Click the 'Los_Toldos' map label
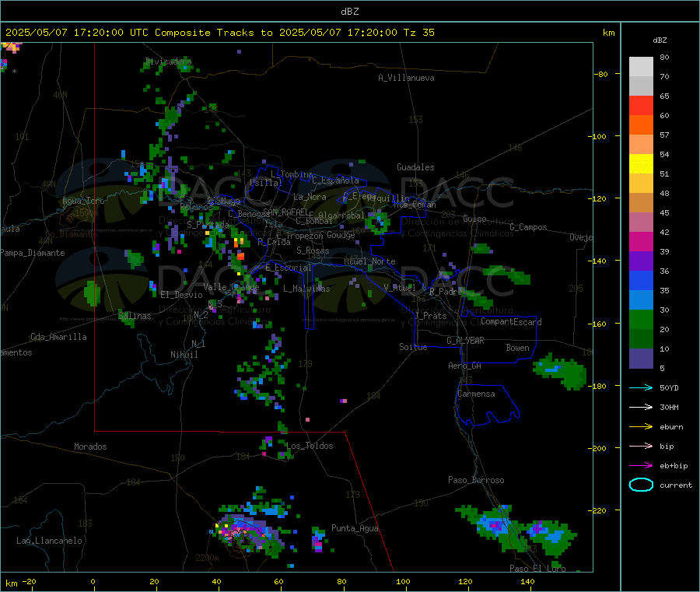This screenshot has width=700, height=592. 310,446
